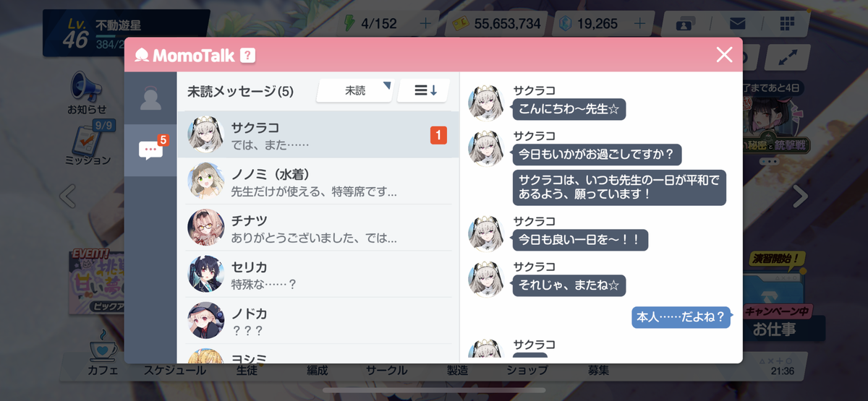Open the MomoTalk help question mark icon

pos(247,55)
